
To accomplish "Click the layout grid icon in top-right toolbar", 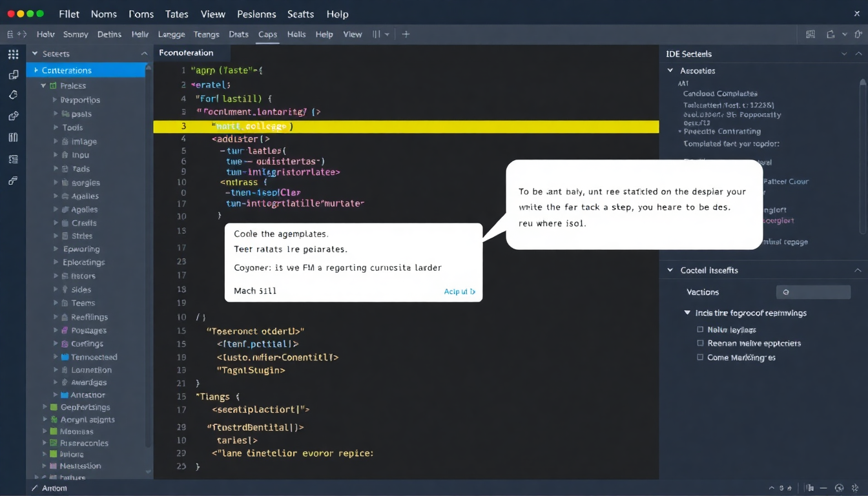I will pyautogui.click(x=811, y=34).
